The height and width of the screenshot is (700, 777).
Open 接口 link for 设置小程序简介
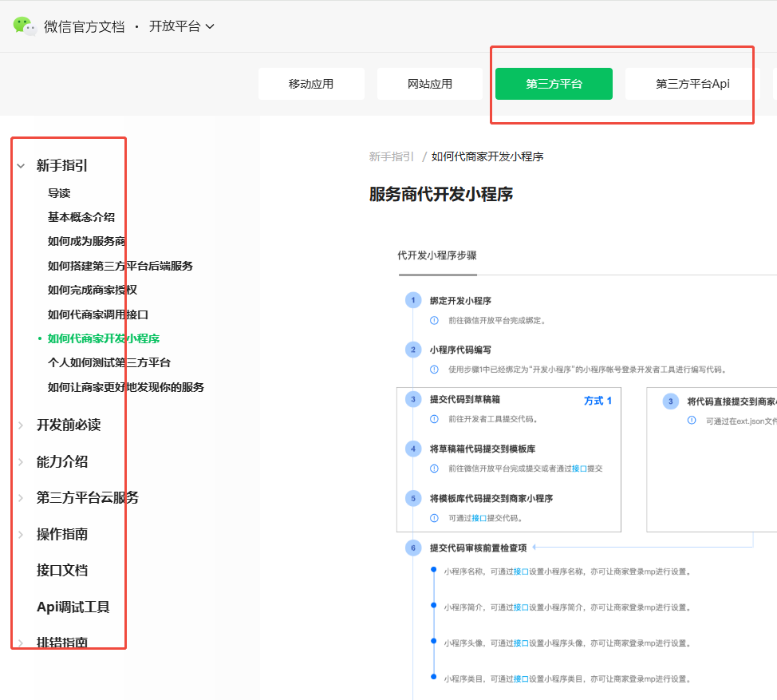point(521,607)
